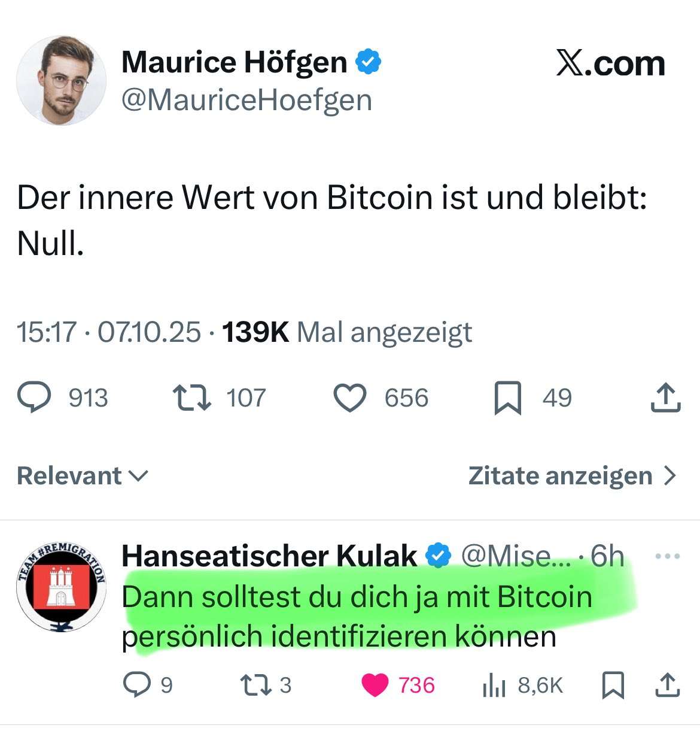Open Hanseatischer Kulak's avatar

tap(61, 587)
